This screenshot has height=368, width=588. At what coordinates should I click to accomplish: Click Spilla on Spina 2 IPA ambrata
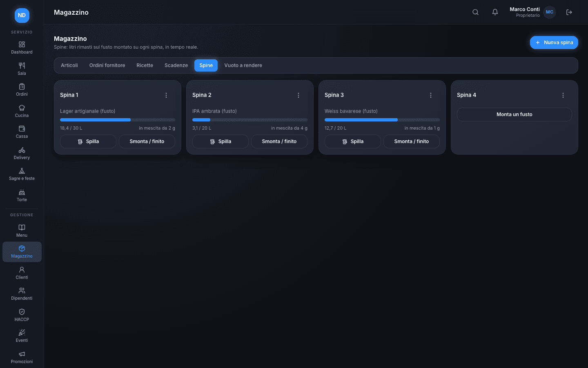[220, 141]
